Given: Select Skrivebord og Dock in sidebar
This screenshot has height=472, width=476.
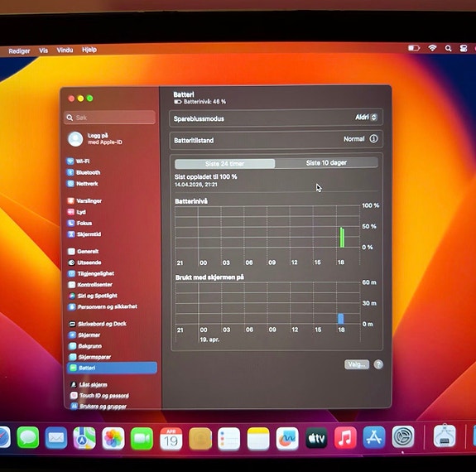Looking at the screenshot, I should (x=97, y=324).
